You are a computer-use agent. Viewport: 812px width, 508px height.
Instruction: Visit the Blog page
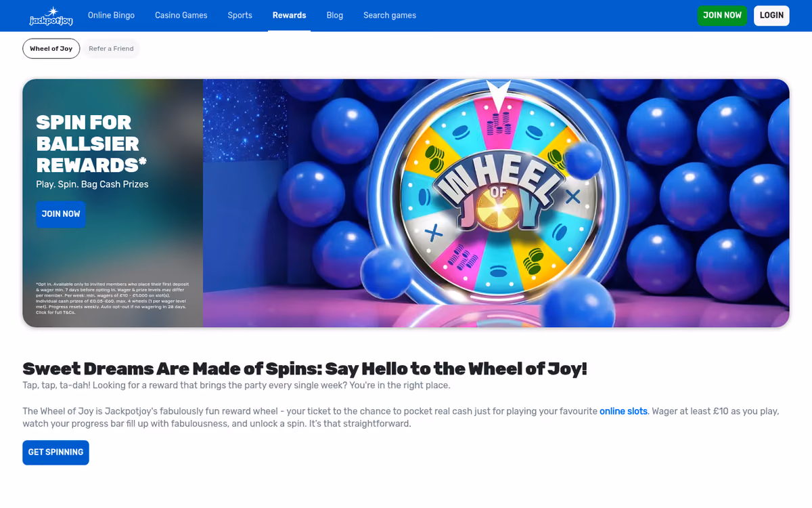335,15
